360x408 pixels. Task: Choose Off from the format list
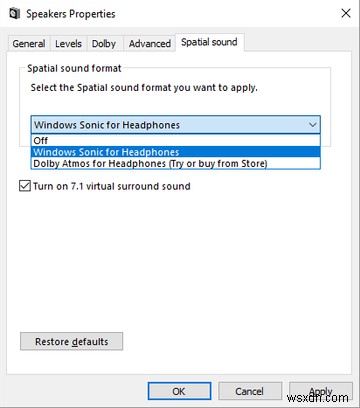click(x=176, y=141)
